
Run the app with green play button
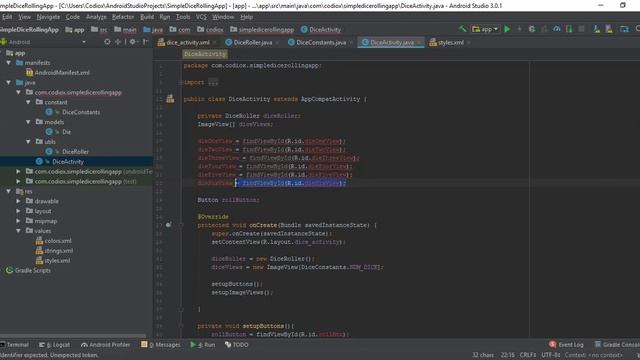[507, 29]
